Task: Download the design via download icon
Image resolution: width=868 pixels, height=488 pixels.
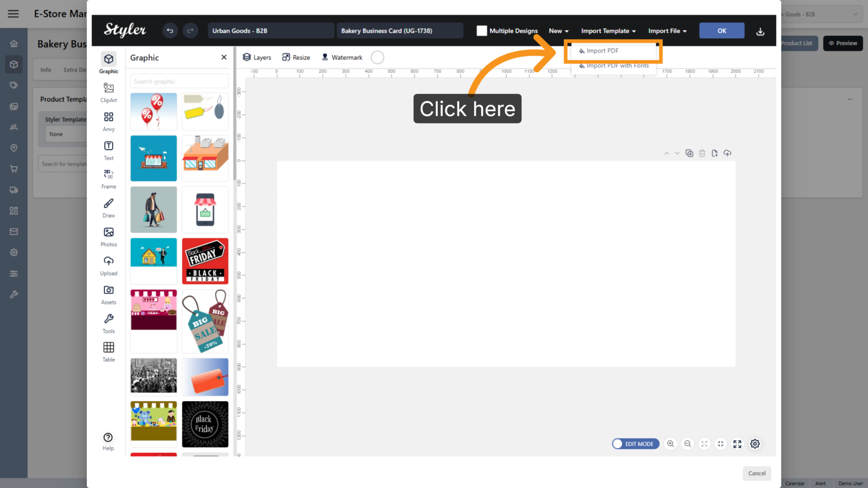Action: pos(760,32)
